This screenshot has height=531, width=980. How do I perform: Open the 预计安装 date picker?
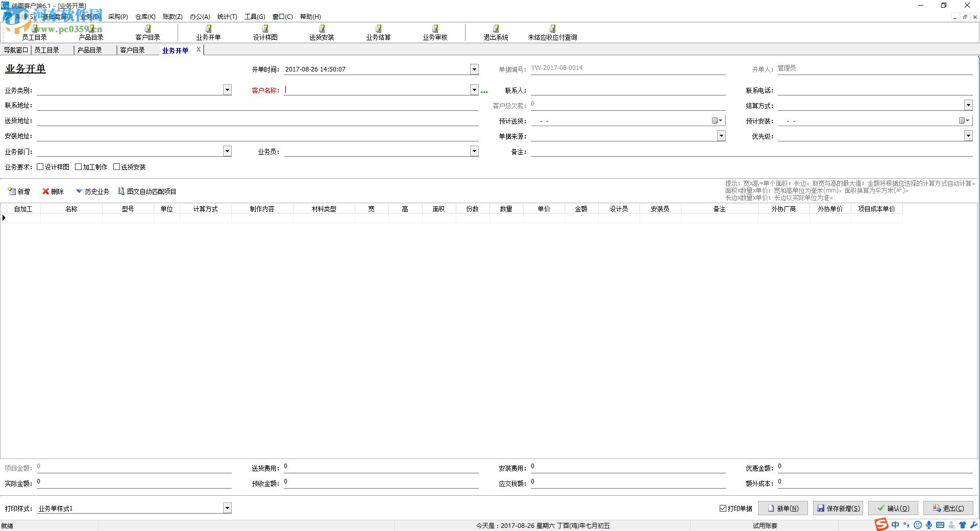964,120
